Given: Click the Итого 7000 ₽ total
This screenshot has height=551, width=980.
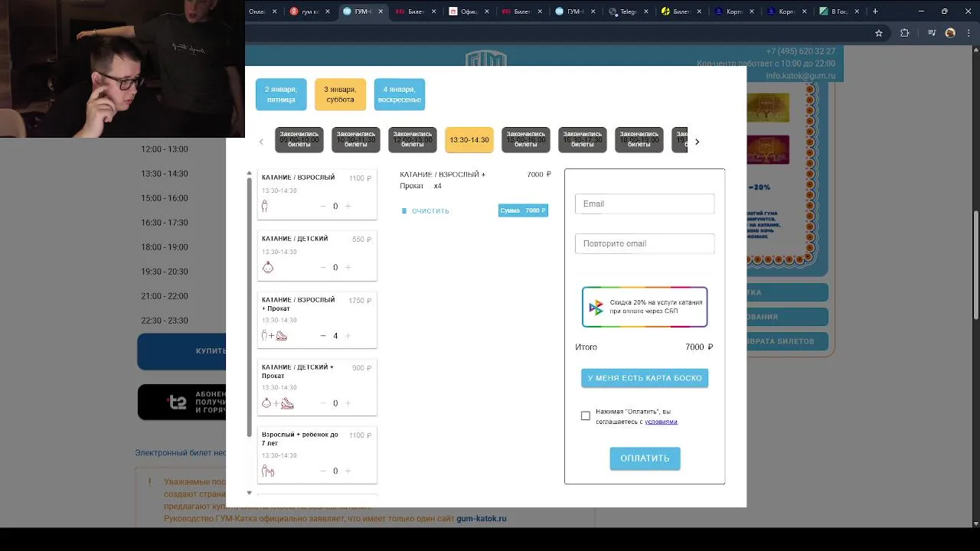Looking at the screenshot, I should coord(644,347).
